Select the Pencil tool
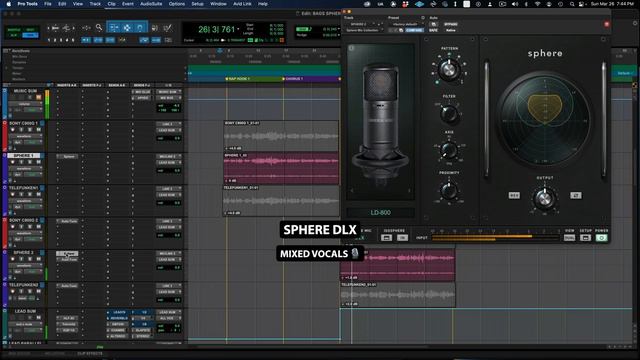Viewport: 640px width, 360px height. tap(167, 28)
